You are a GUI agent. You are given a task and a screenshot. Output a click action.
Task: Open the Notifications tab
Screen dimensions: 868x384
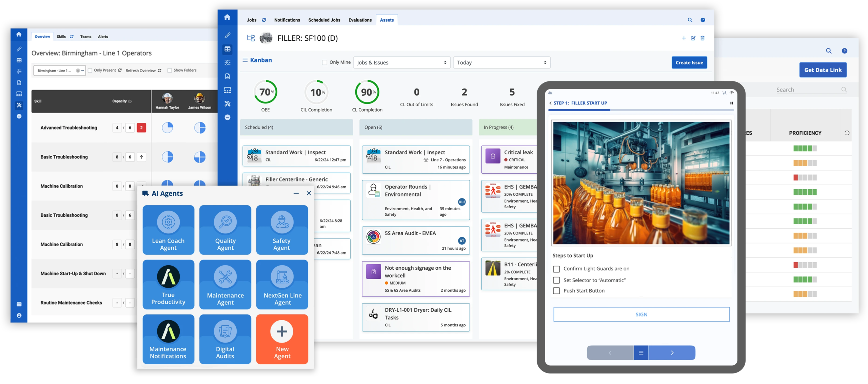click(287, 20)
